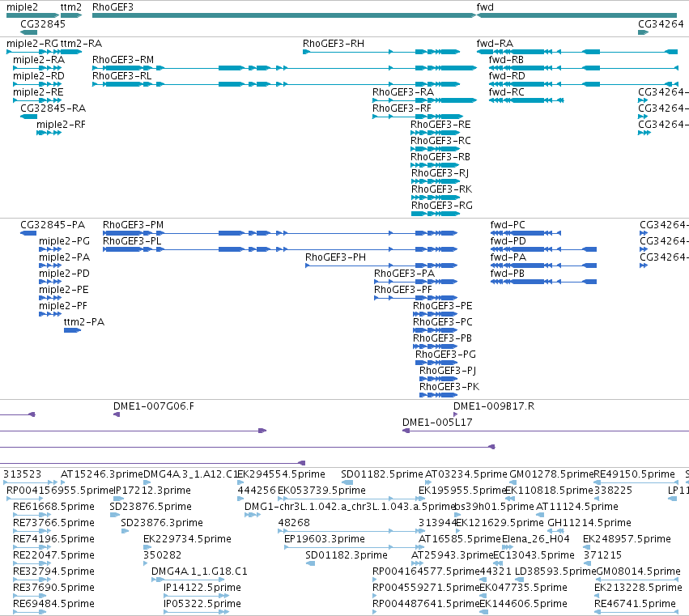
Task: Click the fwd gene bar
Action: pos(577,15)
